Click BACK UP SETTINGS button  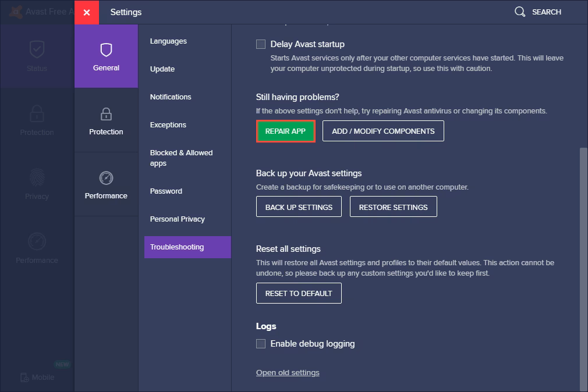click(299, 207)
